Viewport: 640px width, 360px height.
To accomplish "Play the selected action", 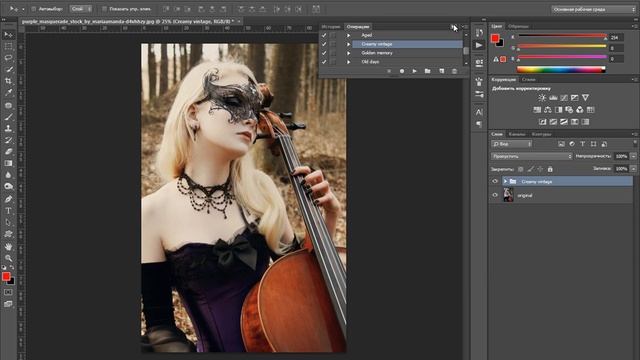I will pyautogui.click(x=414, y=71).
